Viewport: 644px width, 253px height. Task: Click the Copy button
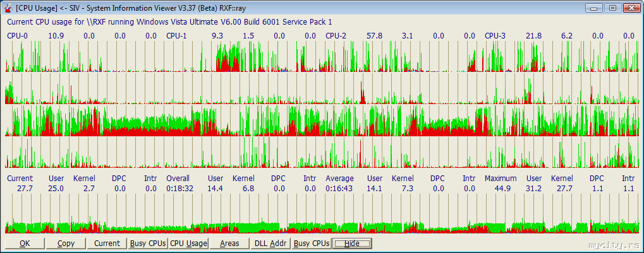point(66,244)
